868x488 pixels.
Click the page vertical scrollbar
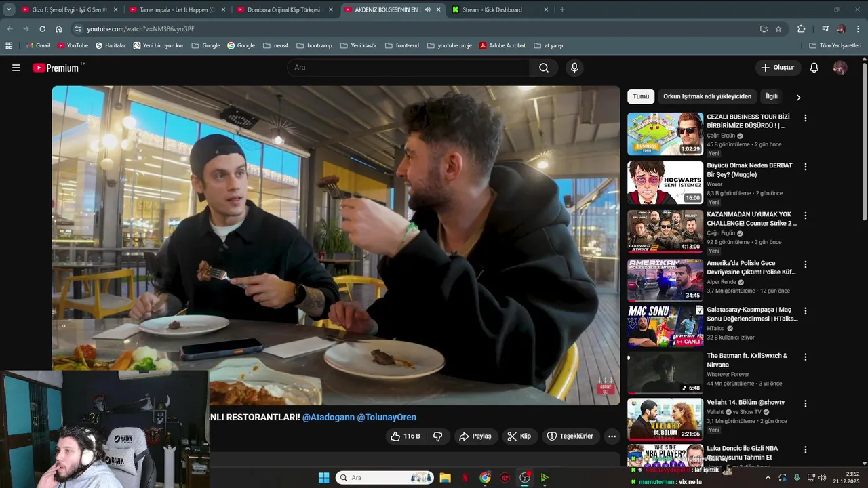click(864, 141)
